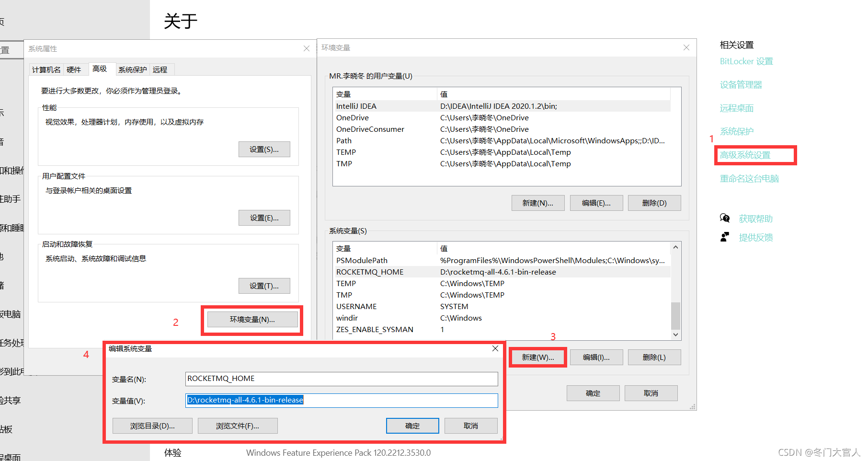Click the 提供反馈 link

[756, 238]
